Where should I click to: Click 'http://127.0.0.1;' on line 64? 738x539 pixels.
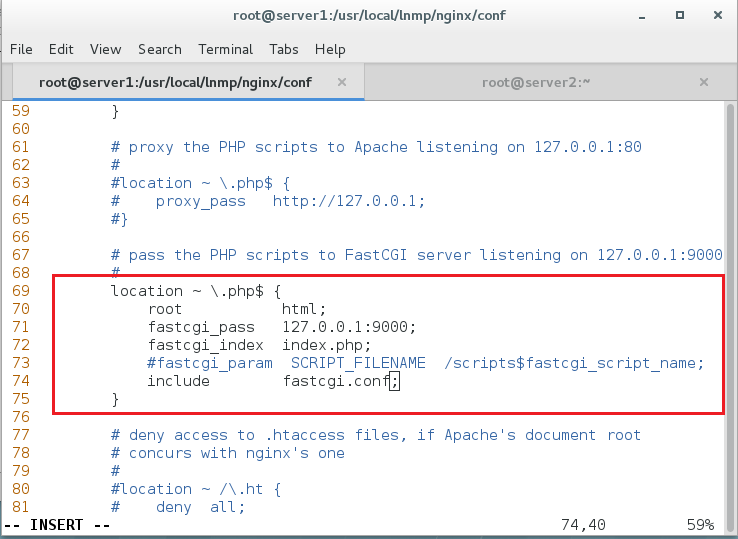(x=349, y=201)
